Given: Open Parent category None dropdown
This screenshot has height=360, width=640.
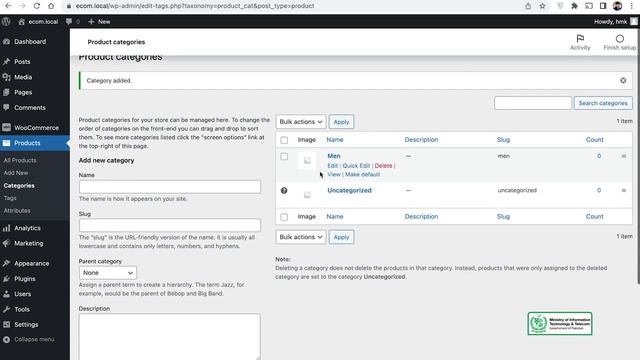Looking at the screenshot, I should coord(108,273).
